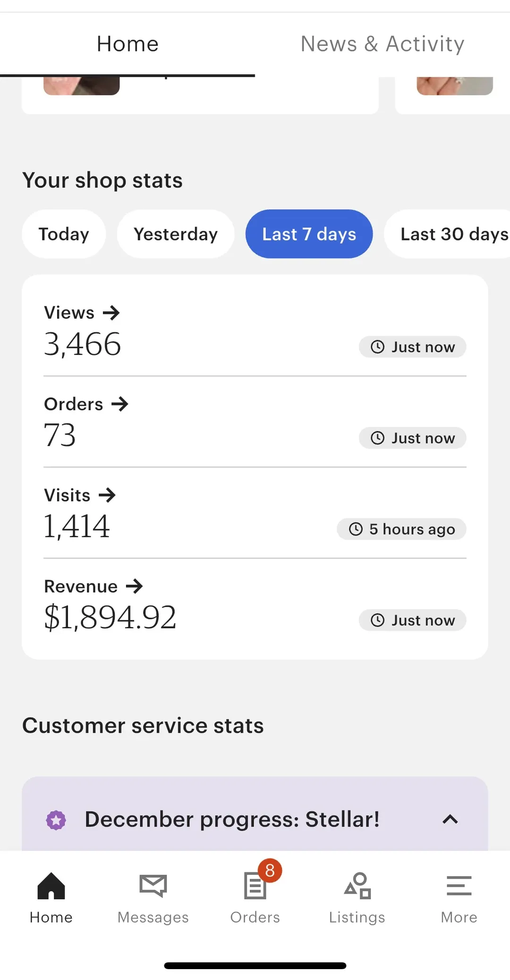Open the More hamburger menu icon
Viewport: 510px width, 980px height.
(459, 886)
